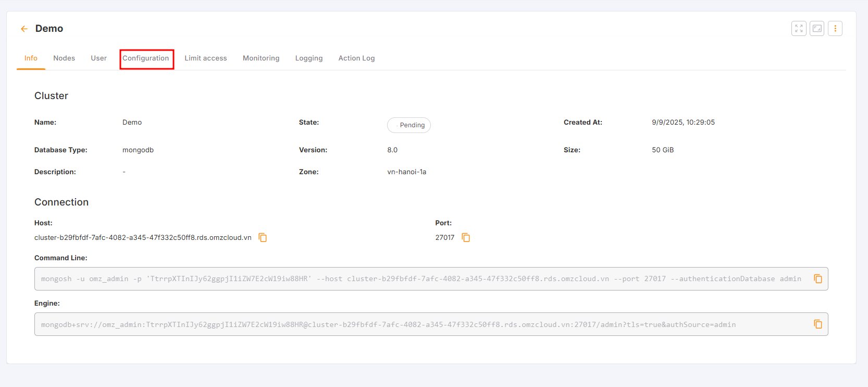Open the Action Log tab
Screen dimensions: 868x387
[356, 58]
